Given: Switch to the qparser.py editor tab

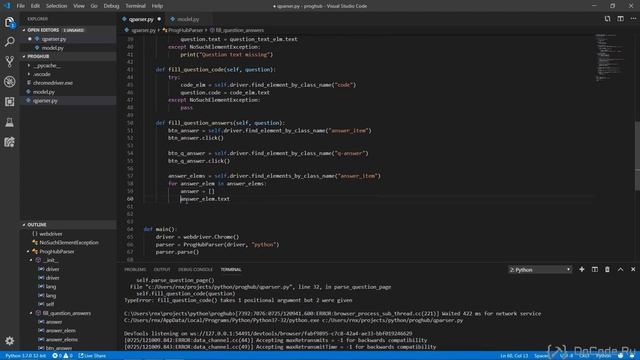Looking at the screenshot, I should [141, 19].
